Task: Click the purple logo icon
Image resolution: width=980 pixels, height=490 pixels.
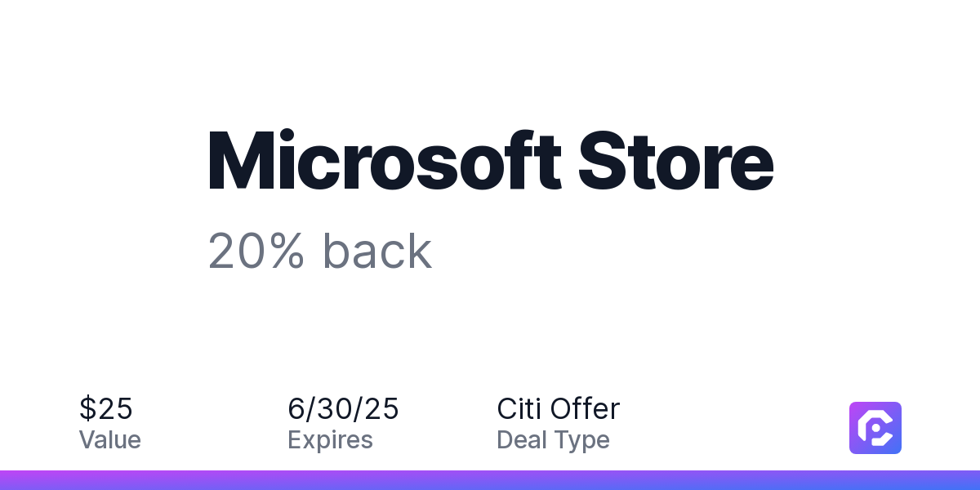Action: tap(875, 428)
